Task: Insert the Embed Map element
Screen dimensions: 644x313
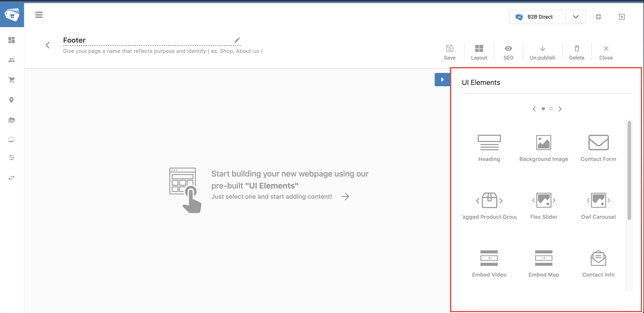Action: click(x=544, y=263)
